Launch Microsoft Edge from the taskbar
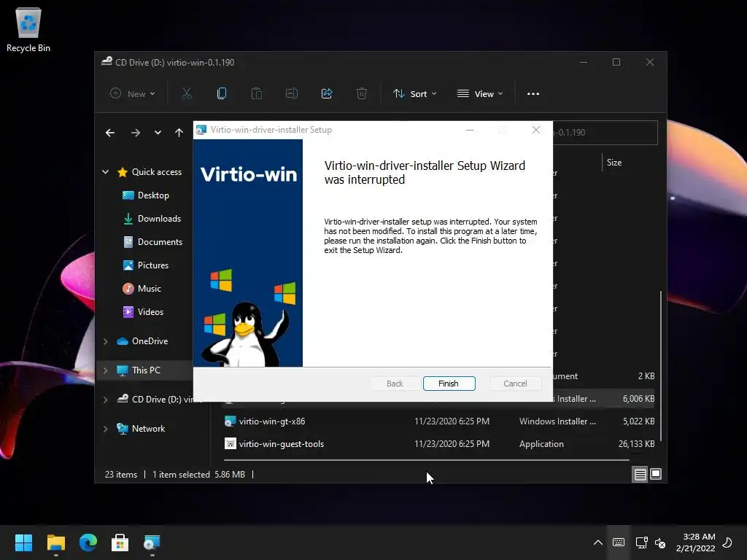This screenshot has width=747, height=560. point(88,542)
